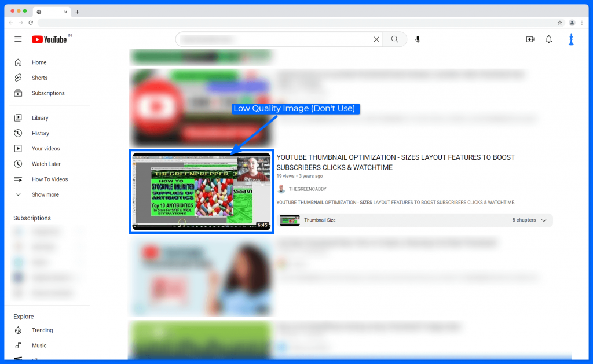The image size is (593, 364).
Task: Click the search magnifier button
Action: [x=394, y=39]
